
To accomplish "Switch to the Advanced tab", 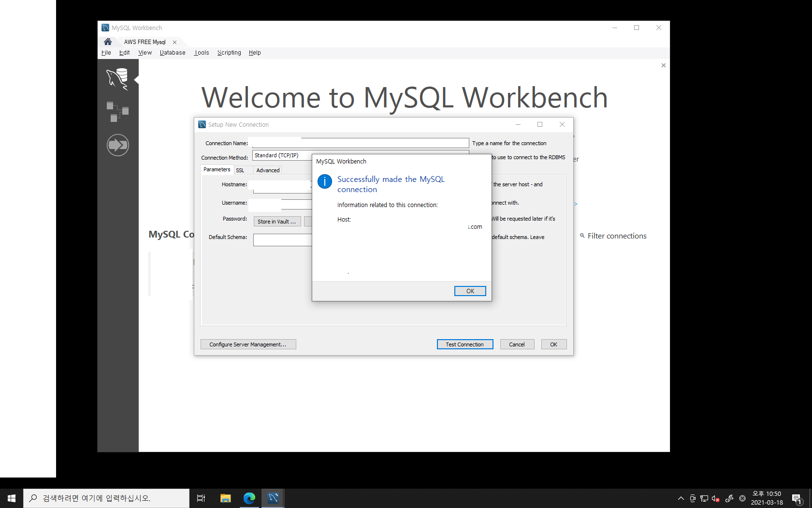I will tap(268, 170).
